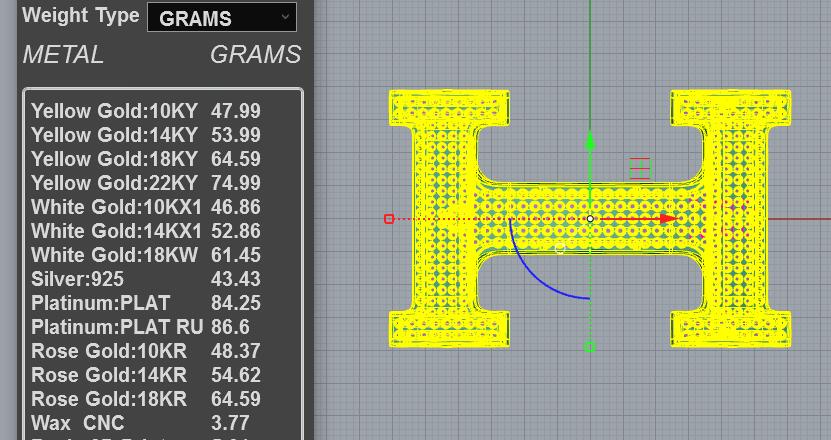Click the METAL column header
831x440 pixels.
point(63,55)
